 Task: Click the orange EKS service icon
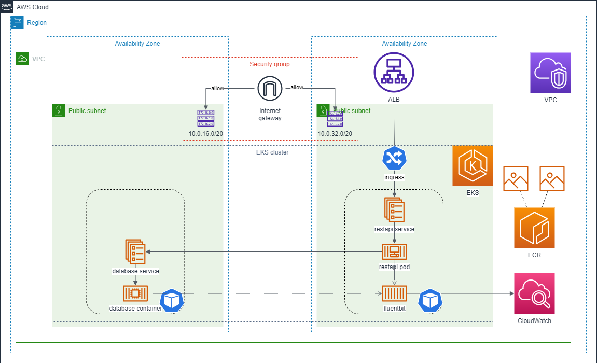[472, 166]
